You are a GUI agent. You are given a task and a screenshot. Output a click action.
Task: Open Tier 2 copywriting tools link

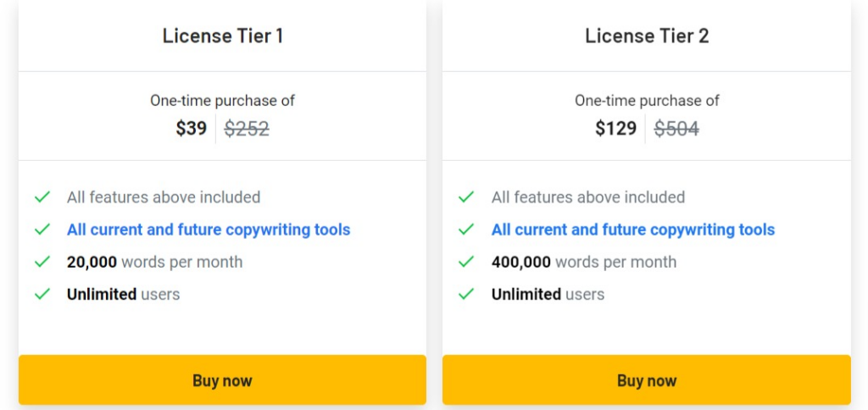point(633,230)
